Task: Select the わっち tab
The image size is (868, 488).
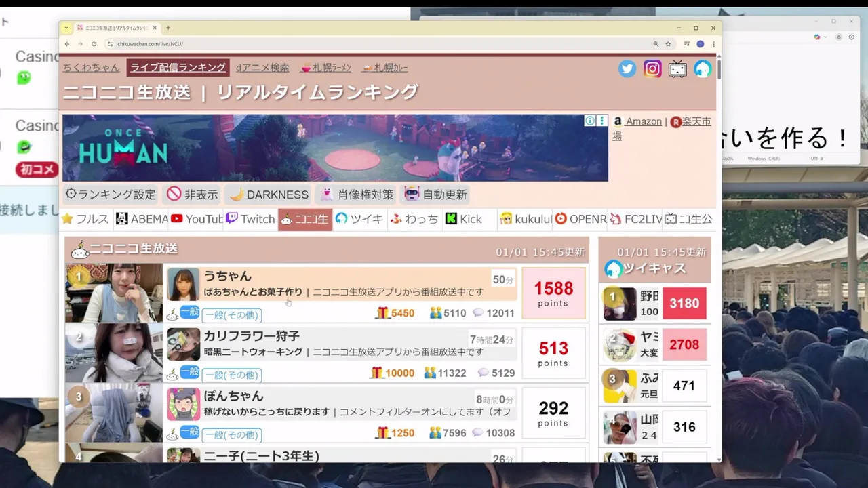Action: [x=414, y=219]
